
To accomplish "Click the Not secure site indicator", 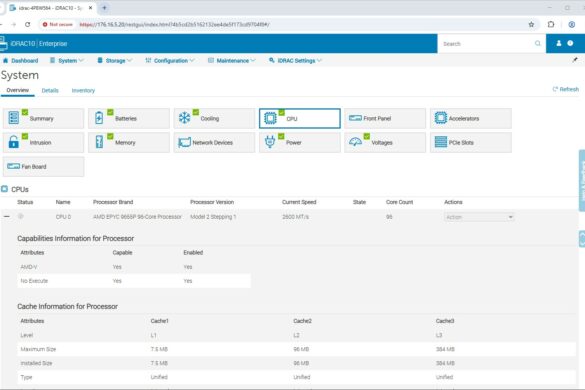I will click(x=58, y=25).
